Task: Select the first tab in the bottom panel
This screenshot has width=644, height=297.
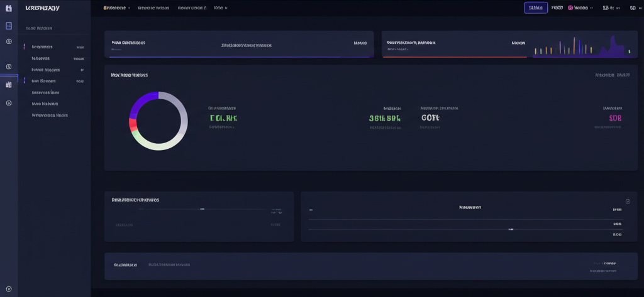Action: tap(125, 265)
